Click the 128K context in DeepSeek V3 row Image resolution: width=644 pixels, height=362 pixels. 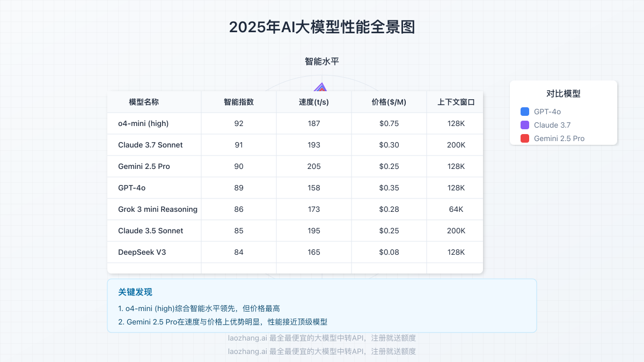[x=456, y=252]
